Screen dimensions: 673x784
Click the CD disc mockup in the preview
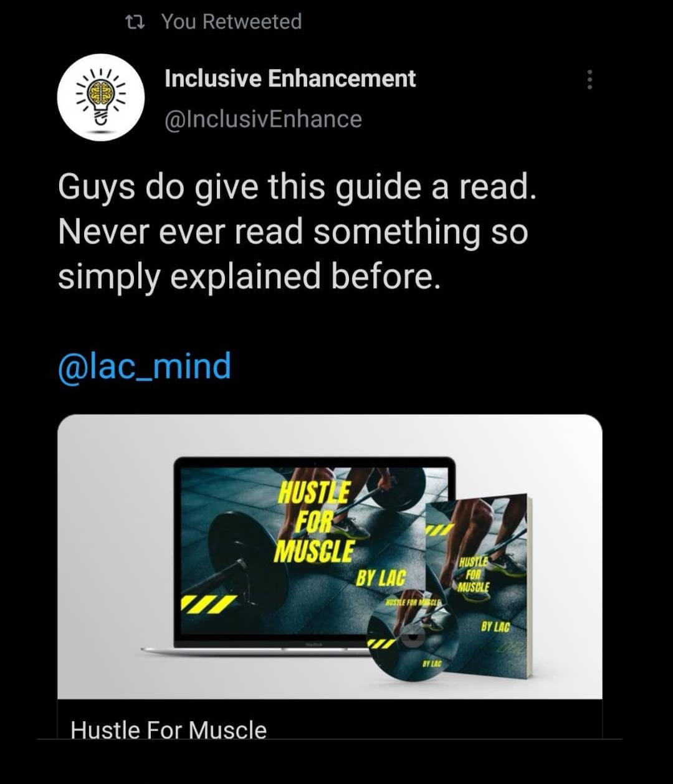click(x=413, y=635)
